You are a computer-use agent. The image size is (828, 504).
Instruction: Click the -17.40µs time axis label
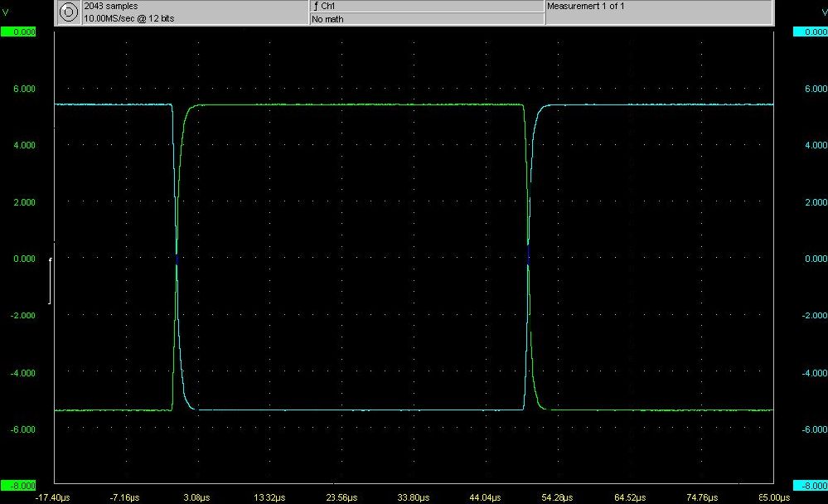pyautogui.click(x=52, y=497)
